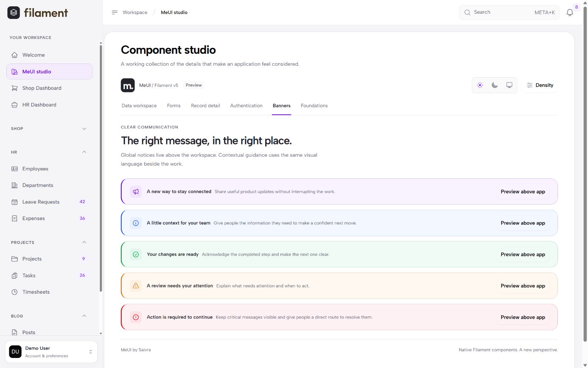Click the search magnifier icon
Screen dimensions: 588x368
pos(467,12)
